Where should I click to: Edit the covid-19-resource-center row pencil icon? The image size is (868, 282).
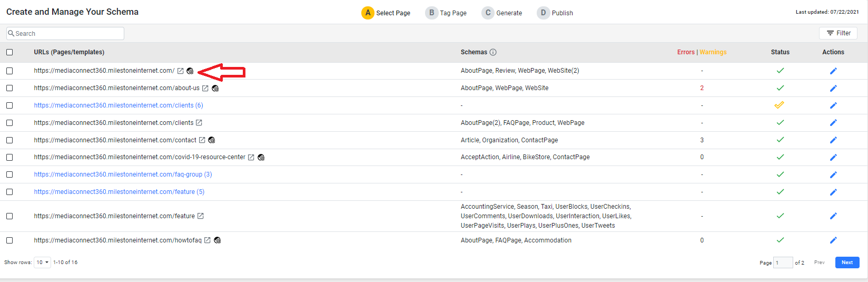833,157
